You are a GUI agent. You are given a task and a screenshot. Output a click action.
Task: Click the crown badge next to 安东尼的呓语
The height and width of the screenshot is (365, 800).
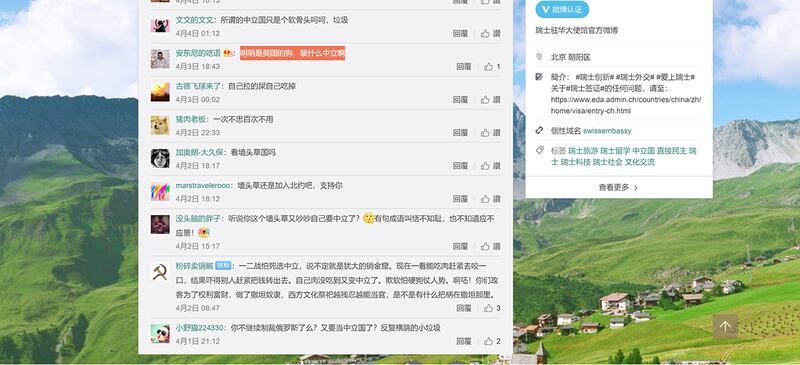click(x=228, y=53)
